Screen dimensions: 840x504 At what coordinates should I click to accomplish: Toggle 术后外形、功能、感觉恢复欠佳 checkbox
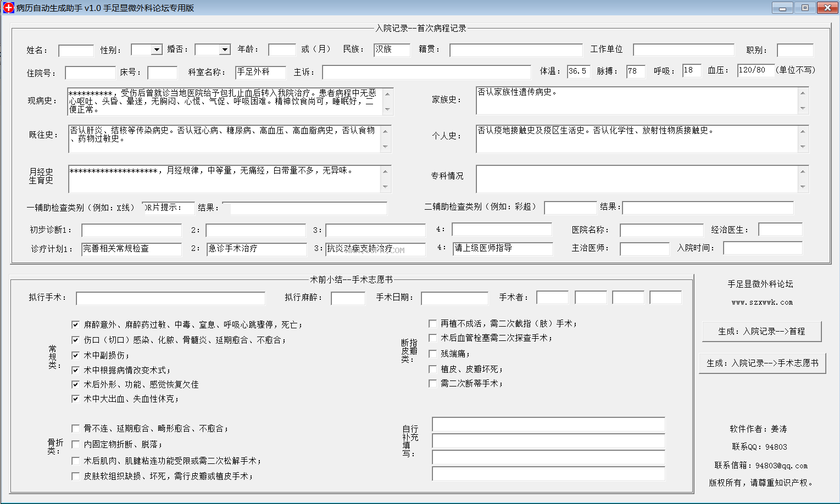click(x=75, y=384)
